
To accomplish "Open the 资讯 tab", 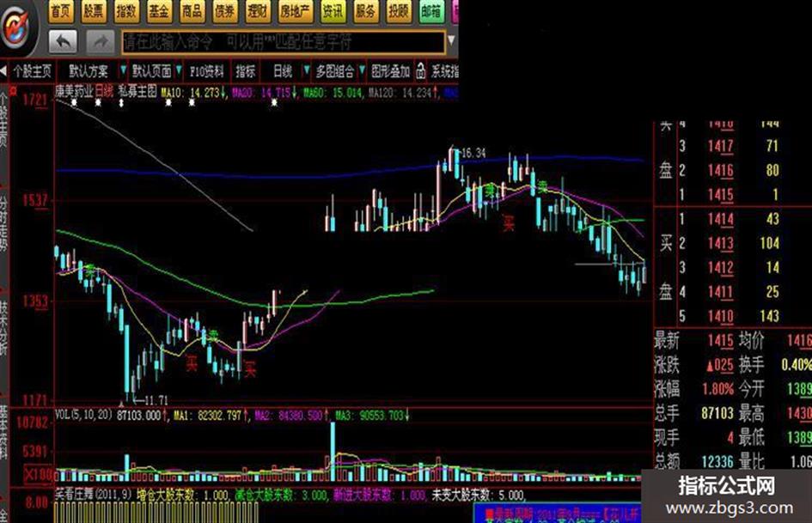I will pos(333,11).
